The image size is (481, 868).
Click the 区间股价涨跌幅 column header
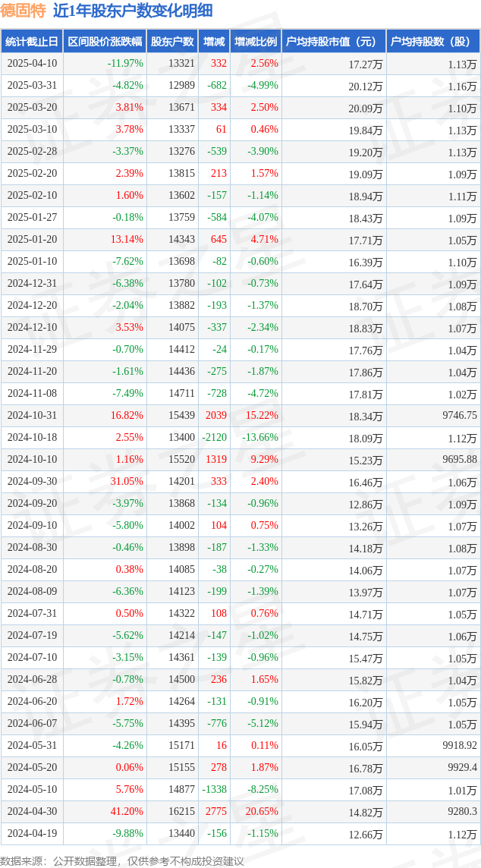click(105, 42)
